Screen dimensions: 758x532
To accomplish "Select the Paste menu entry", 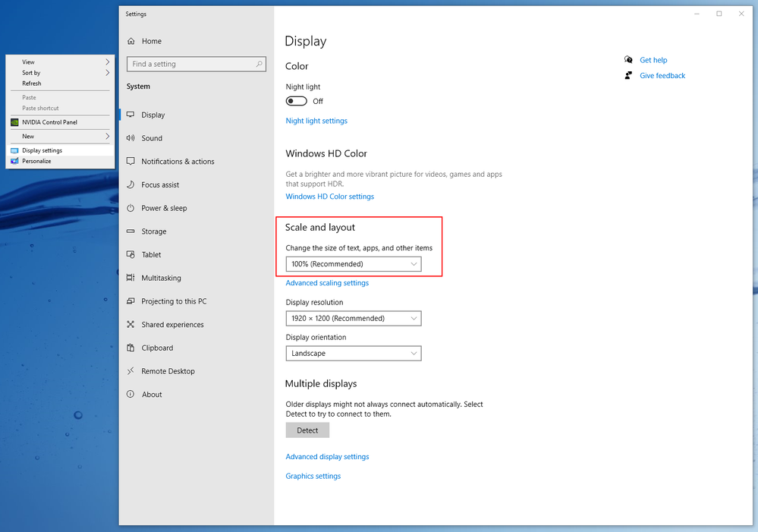I will click(61, 97).
